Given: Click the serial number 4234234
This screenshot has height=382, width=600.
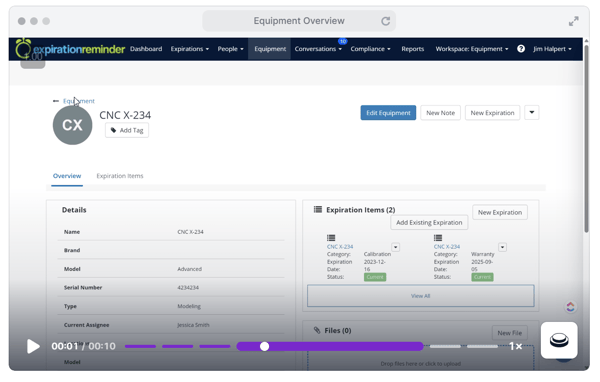Looking at the screenshot, I should (x=188, y=287).
